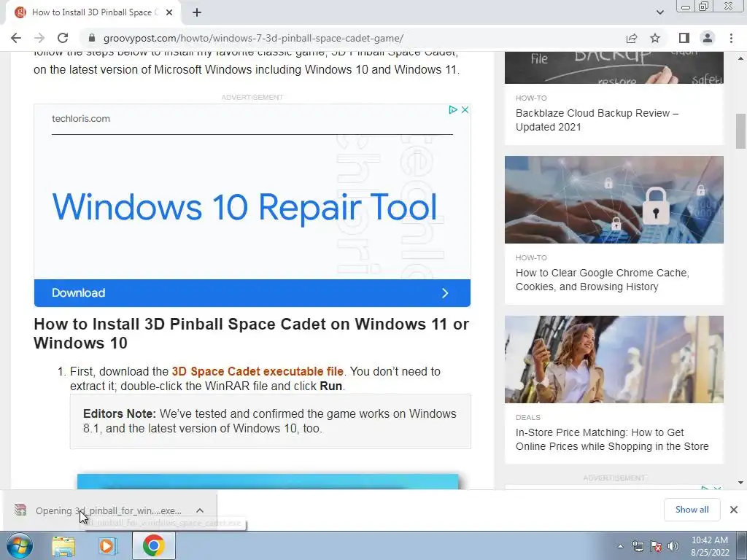The width and height of the screenshot is (747, 560).
Task: Expand the tab search chevron
Action: 659,12
